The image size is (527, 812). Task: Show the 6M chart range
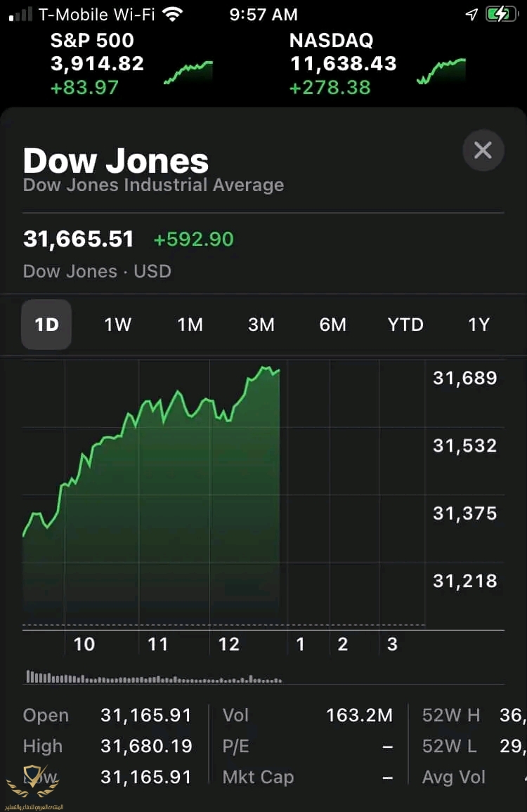click(x=333, y=325)
